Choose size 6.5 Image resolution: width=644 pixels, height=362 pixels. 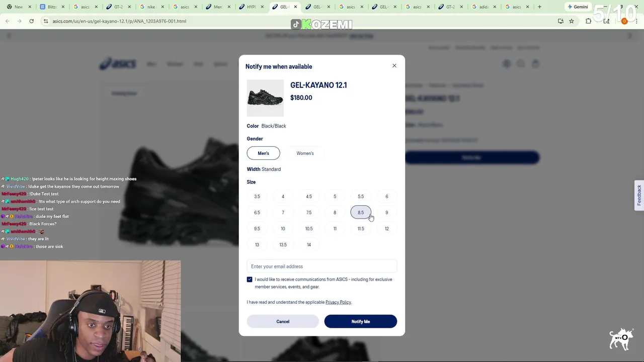(x=257, y=213)
